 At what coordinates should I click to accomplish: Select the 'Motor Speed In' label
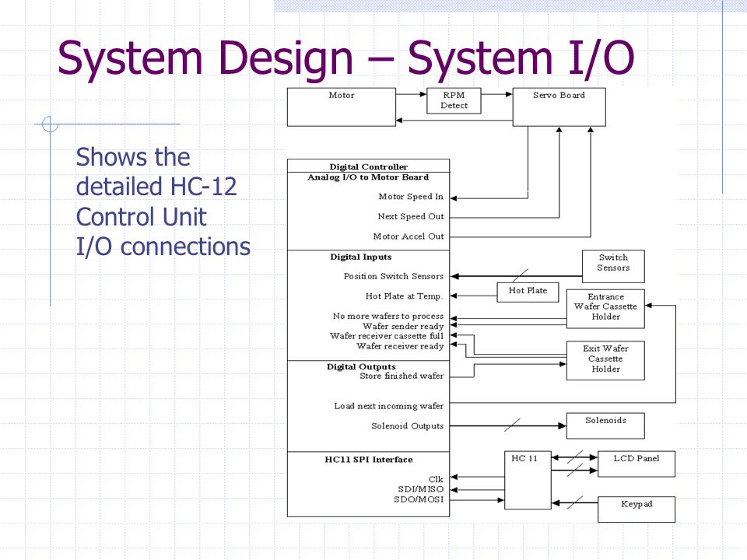click(x=411, y=197)
